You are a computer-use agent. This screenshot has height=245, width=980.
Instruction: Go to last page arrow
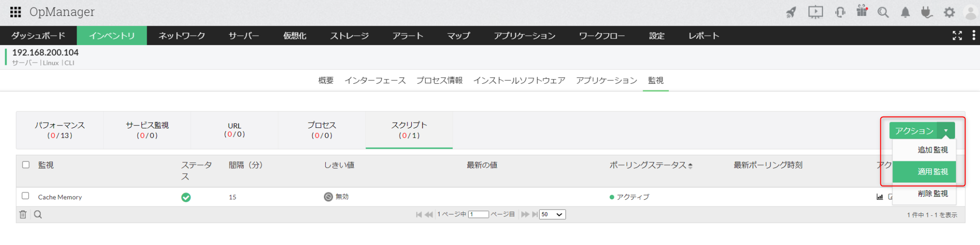click(535, 214)
